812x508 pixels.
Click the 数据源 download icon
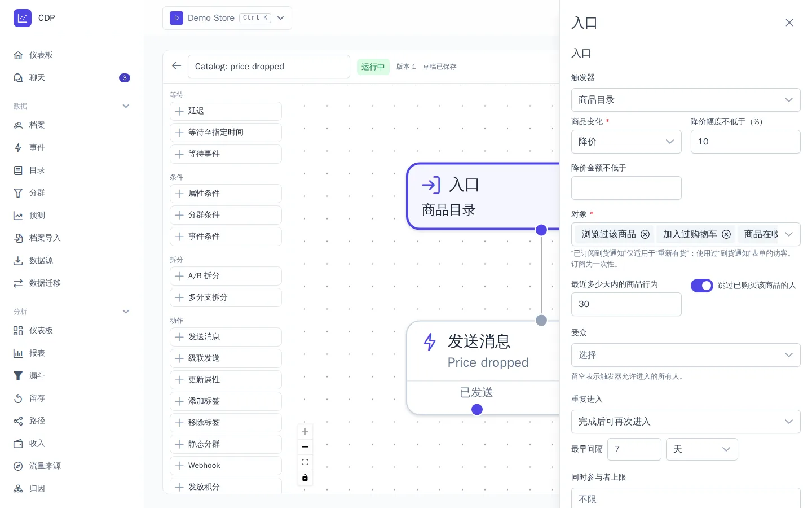click(x=18, y=261)
